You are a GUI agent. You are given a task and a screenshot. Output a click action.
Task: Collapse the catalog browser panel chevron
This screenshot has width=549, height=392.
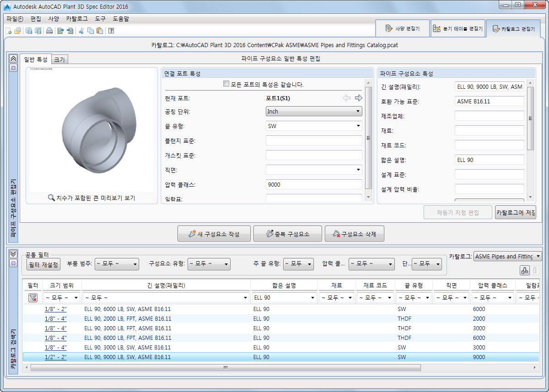click(13, 254)
